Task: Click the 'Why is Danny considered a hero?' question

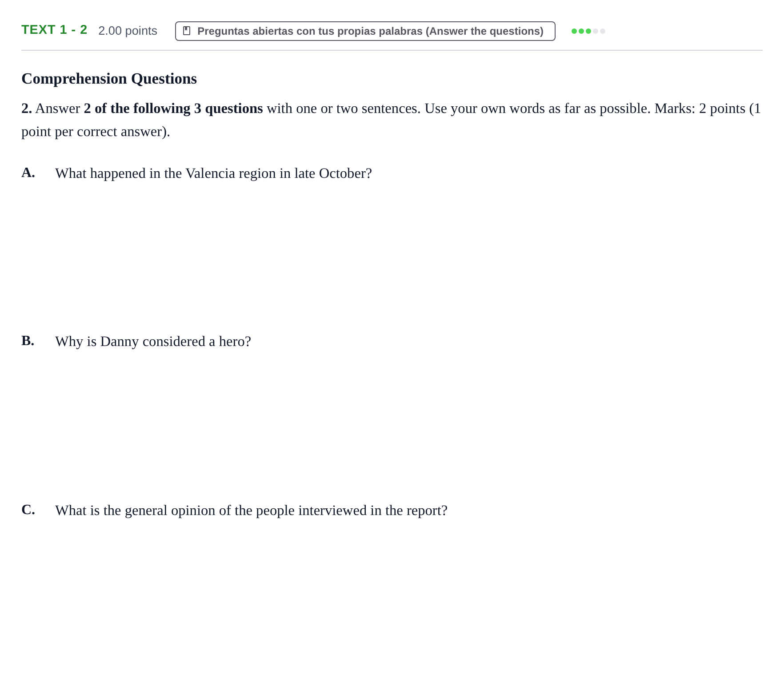Action: click(x=153, y=342)
